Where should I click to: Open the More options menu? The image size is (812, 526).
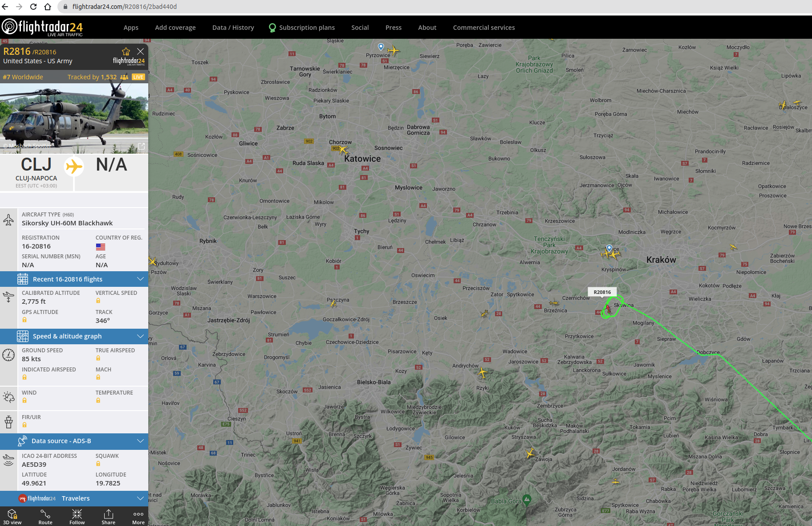(138, 516)
